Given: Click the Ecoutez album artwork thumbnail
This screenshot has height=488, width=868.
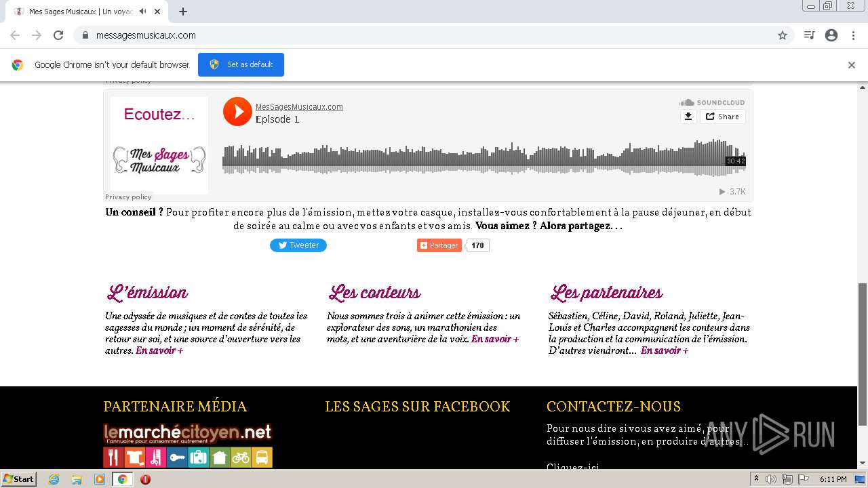Looking at the screenshot, I should pos(159,145).
